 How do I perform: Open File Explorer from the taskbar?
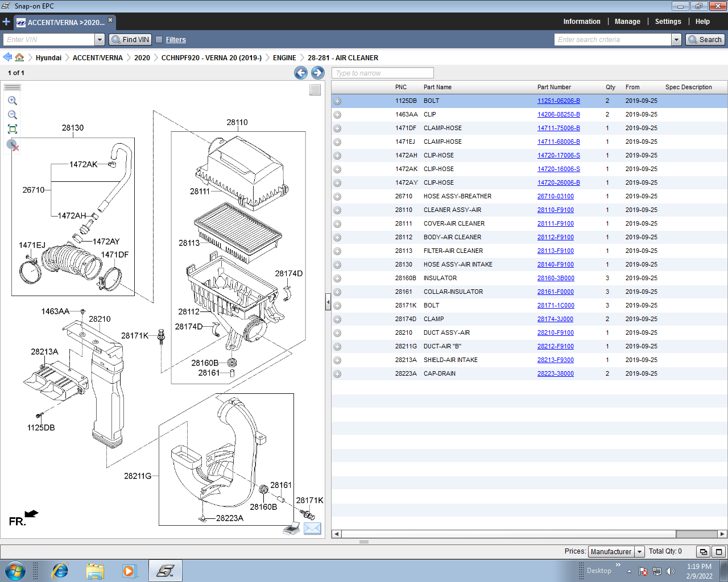click(95, 571)
